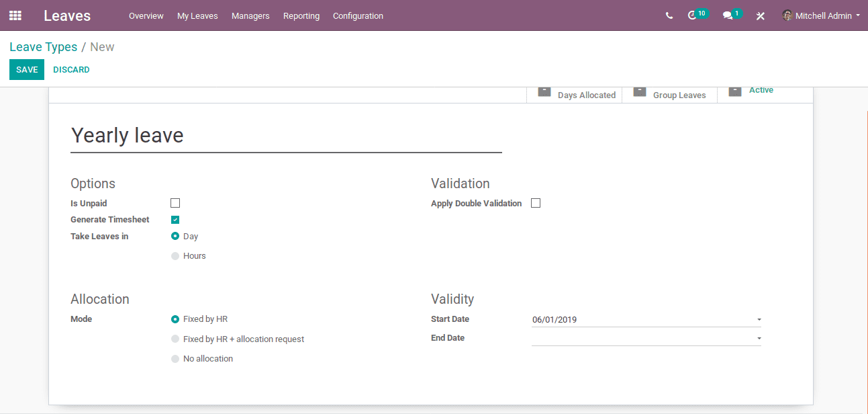
Task: Select Fixed by HR allocation mode
Action: pos(175,319)
